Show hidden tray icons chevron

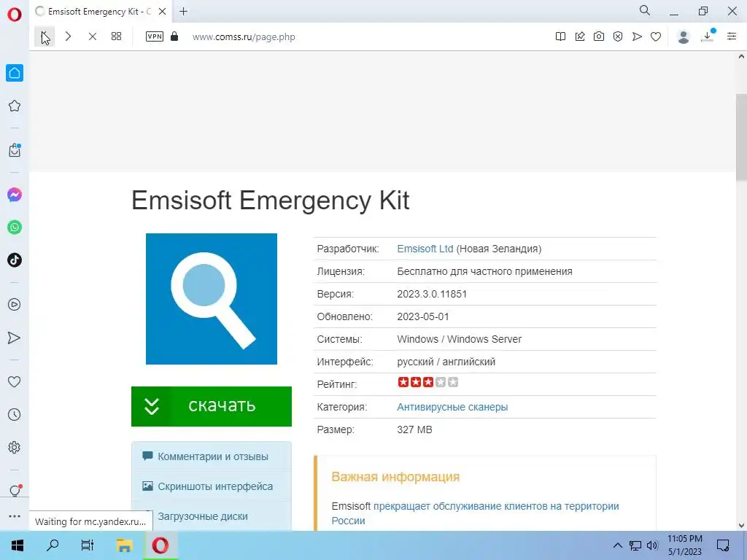pyautogui.click(x=617, y=545)
